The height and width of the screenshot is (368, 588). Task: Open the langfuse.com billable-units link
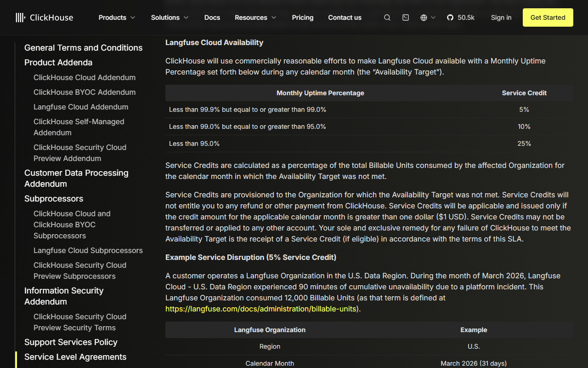point(261,309)
